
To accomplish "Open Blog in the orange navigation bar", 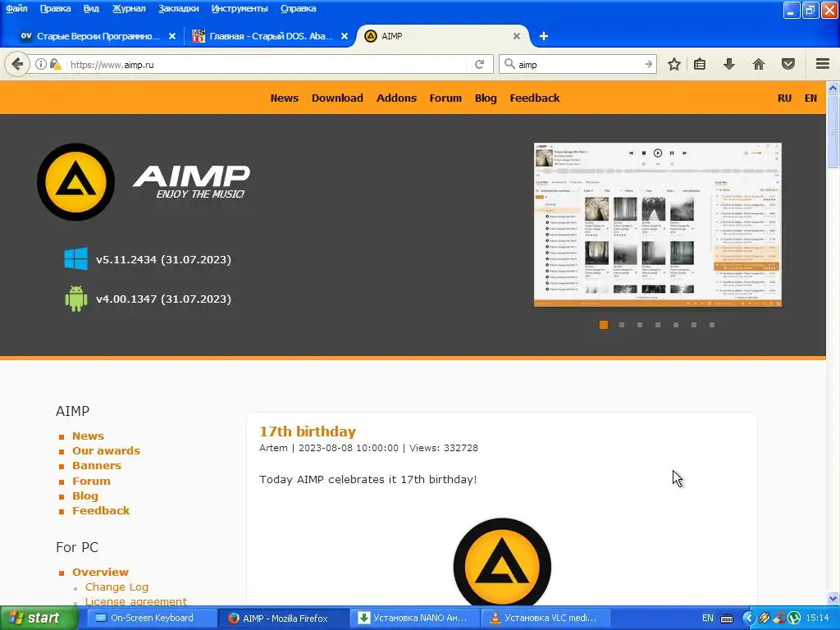I will point(486,98).
